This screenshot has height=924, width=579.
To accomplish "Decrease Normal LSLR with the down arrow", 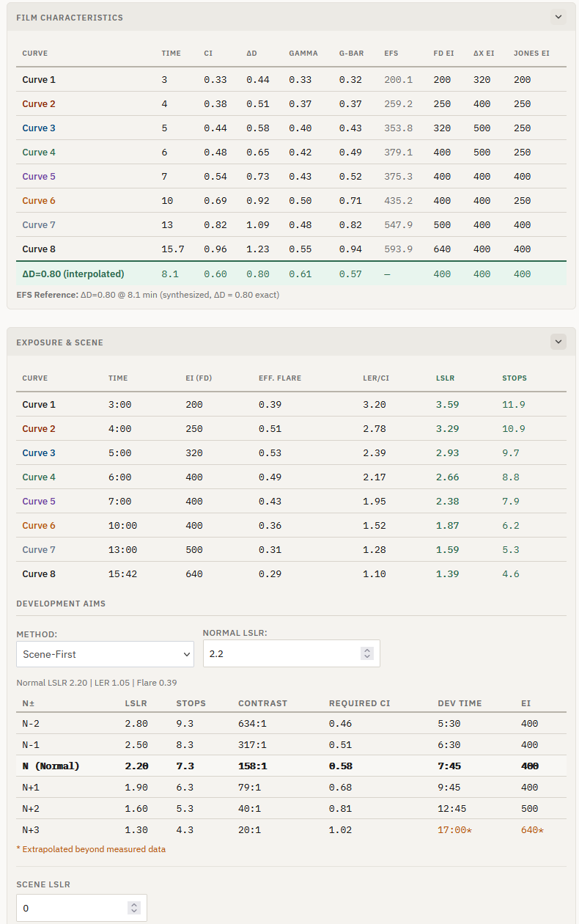I will click(x=367, y=657).
